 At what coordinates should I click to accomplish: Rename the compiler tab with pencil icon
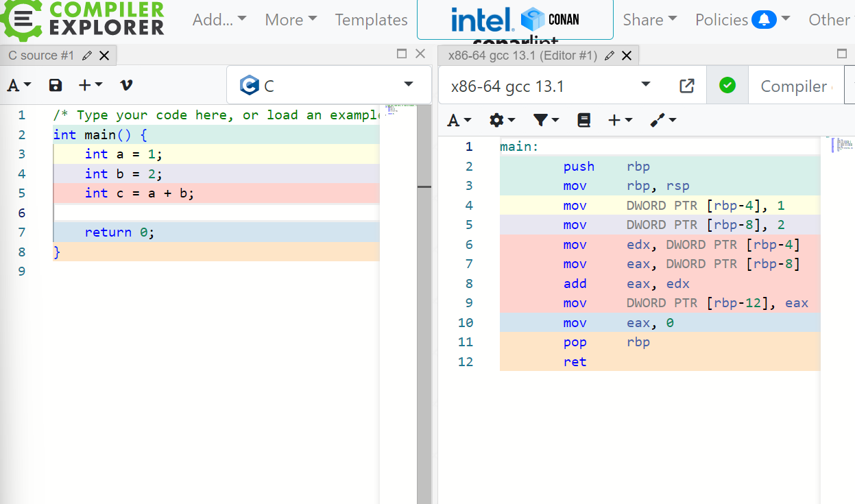[x=609, y=56]
